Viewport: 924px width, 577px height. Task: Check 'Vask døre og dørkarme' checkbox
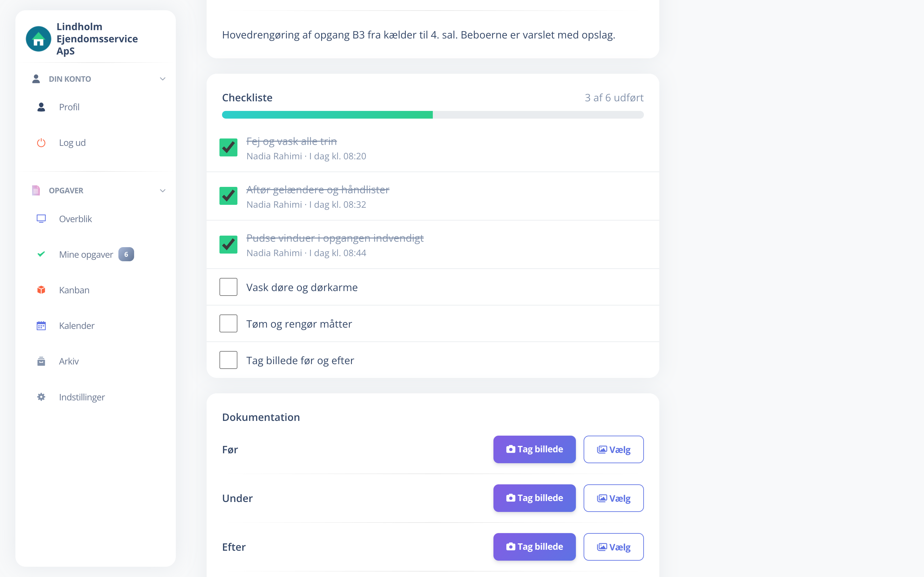click(228, 287)
